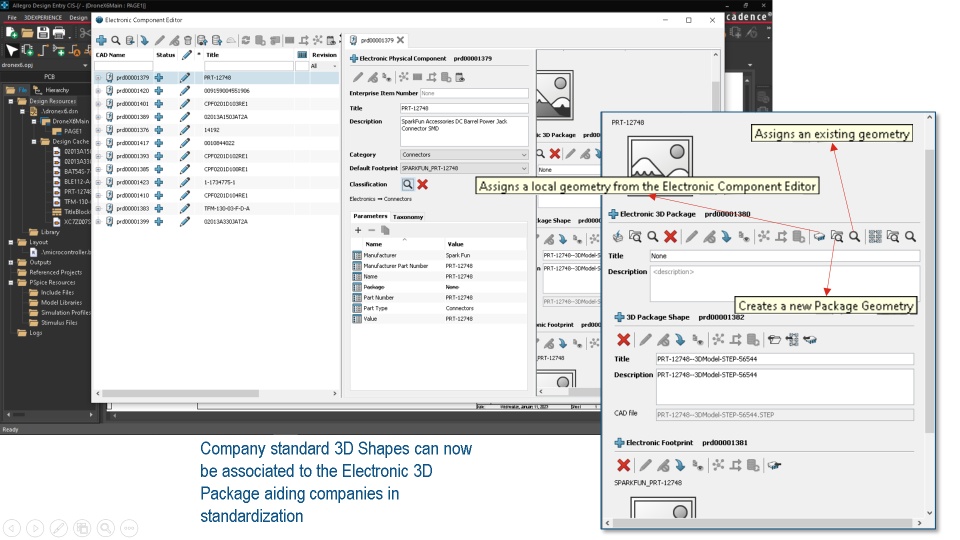Click the red X beside Classification

point(422,184)
